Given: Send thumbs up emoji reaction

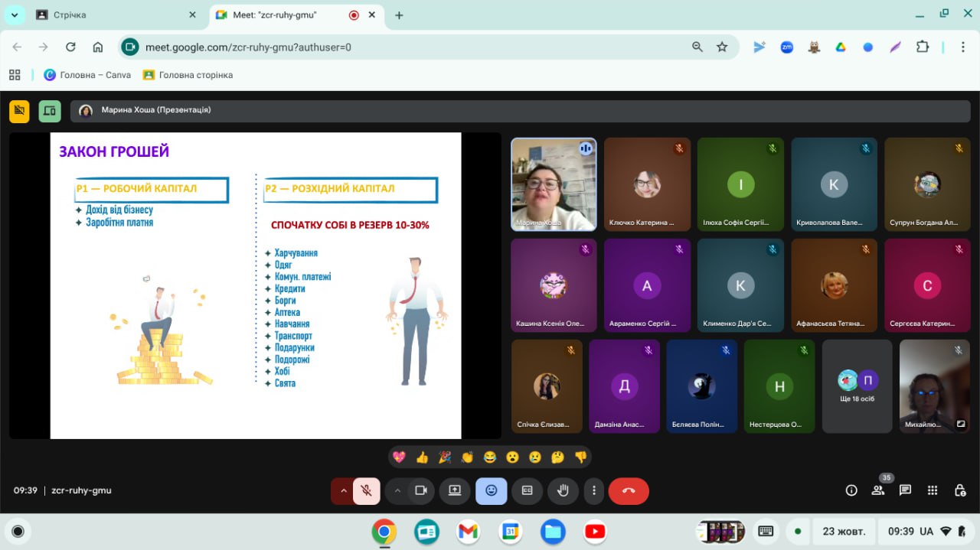Looking at the screenshot, I should [x=422, y=457].
